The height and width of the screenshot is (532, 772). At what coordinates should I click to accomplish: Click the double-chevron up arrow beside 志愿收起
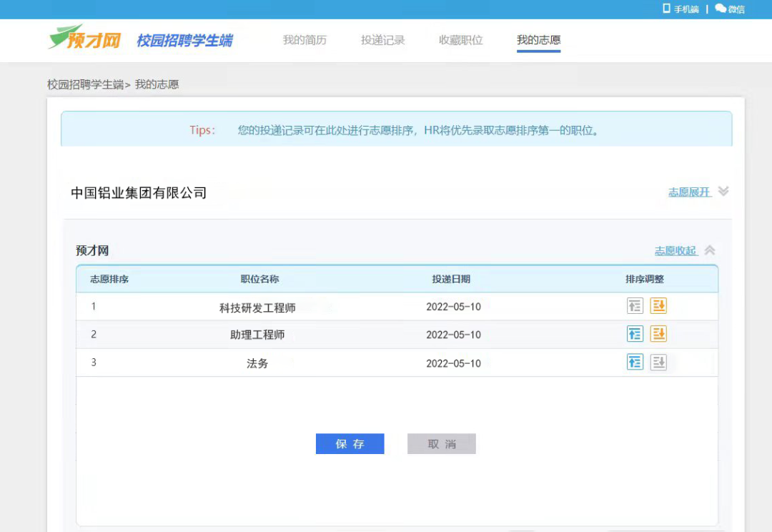[x=710, y=250]
